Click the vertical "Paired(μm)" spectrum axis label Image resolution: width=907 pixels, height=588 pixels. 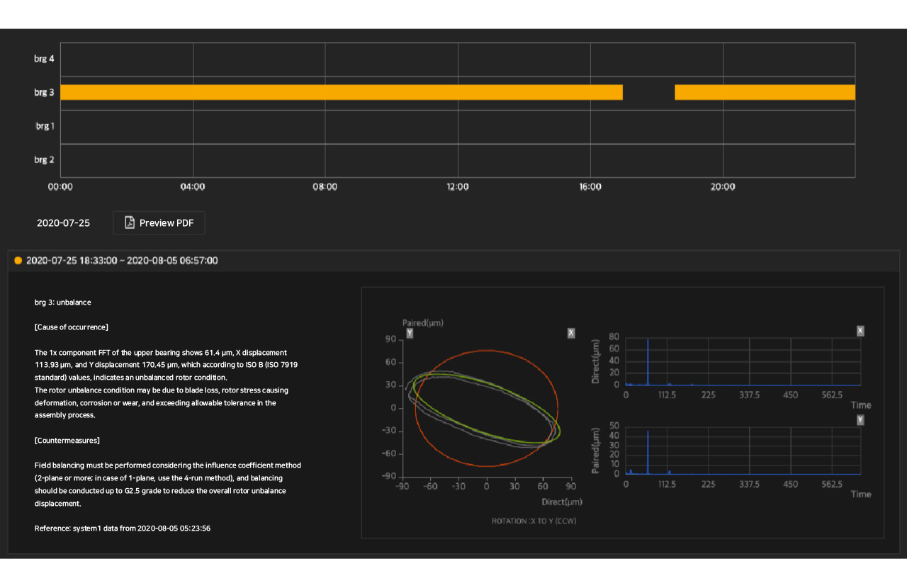click(x=596, y=452)
